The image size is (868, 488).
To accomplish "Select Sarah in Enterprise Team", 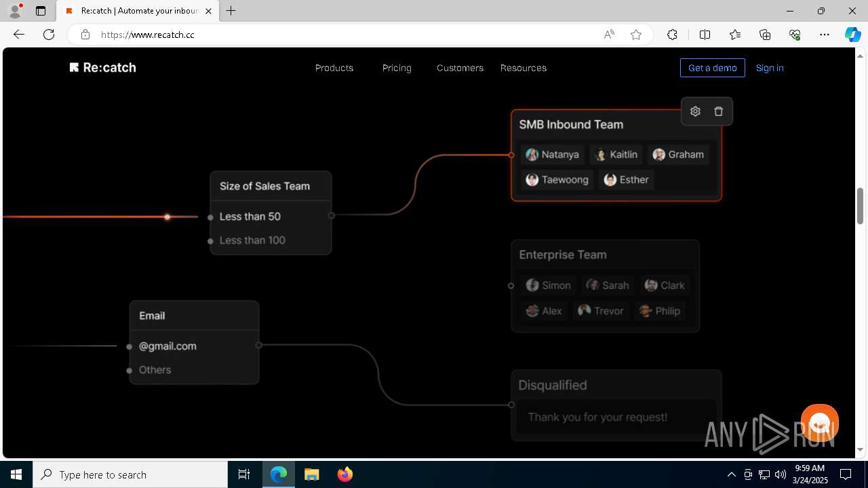I will (608, 285).
